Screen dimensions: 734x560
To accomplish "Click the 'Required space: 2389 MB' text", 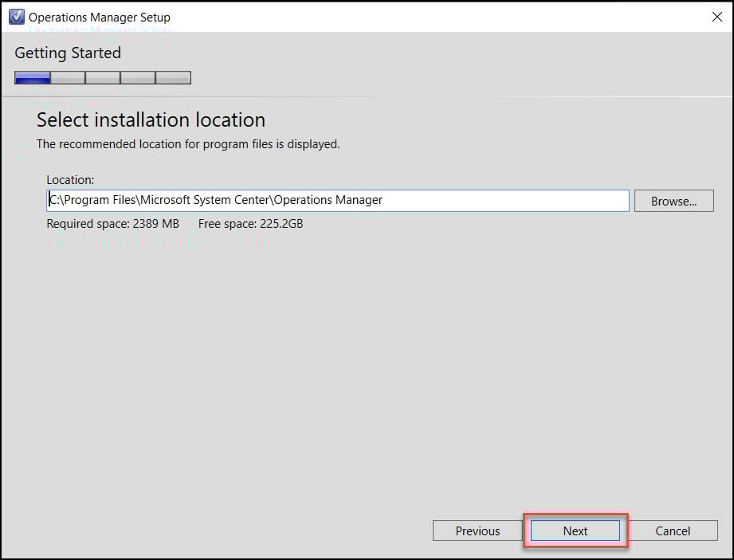I will (x=113, y=224).
